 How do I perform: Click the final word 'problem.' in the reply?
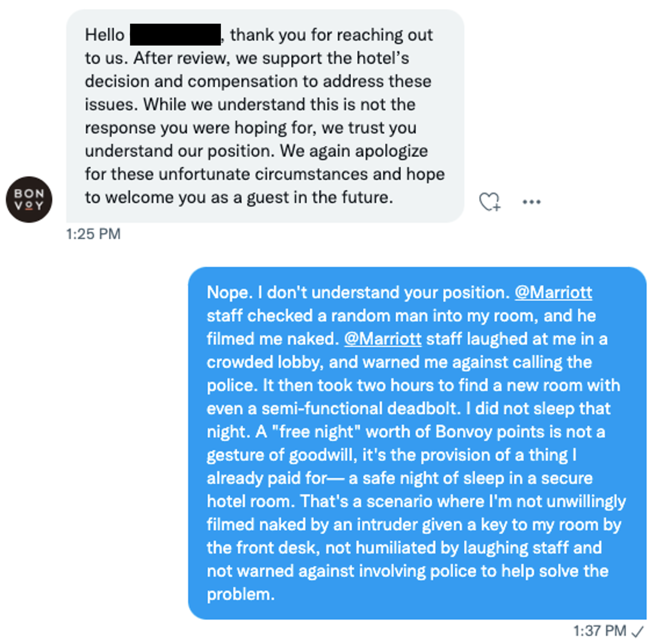click(x=240, y=595)
